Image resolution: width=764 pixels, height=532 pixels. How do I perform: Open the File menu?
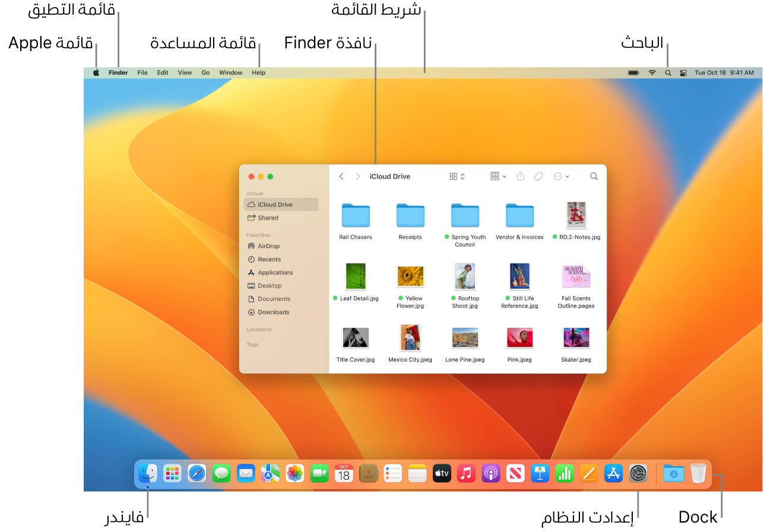click(142, 72)
